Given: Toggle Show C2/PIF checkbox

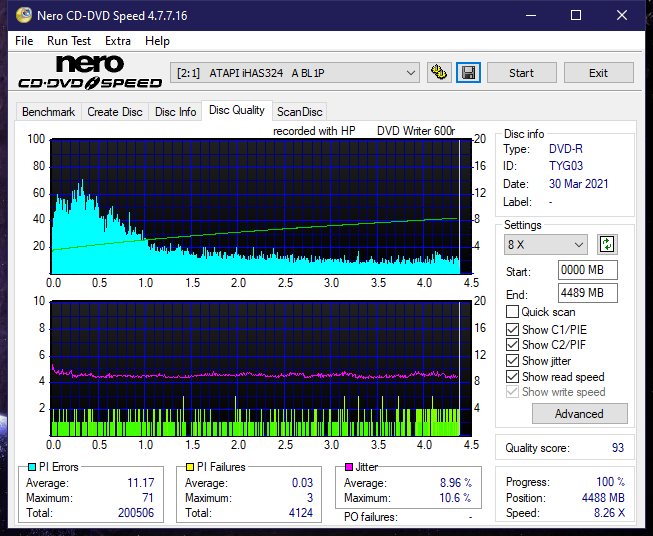Looking at the screenshot, I should point(512,345).
